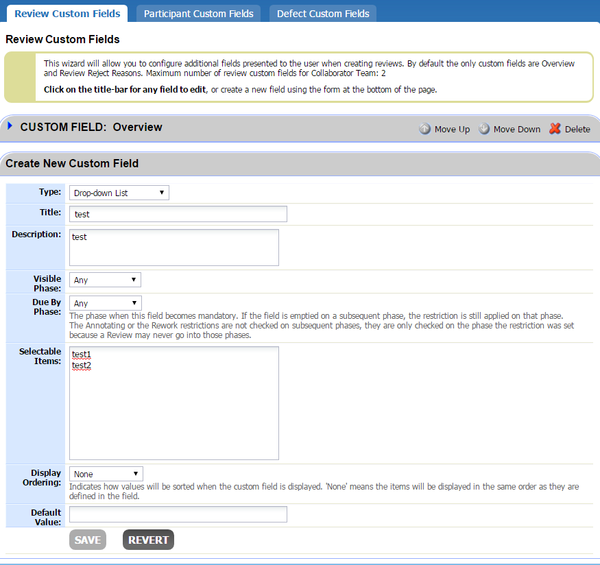Click the Delete label link
Screen dimensions: 600x565
(577, 129)
